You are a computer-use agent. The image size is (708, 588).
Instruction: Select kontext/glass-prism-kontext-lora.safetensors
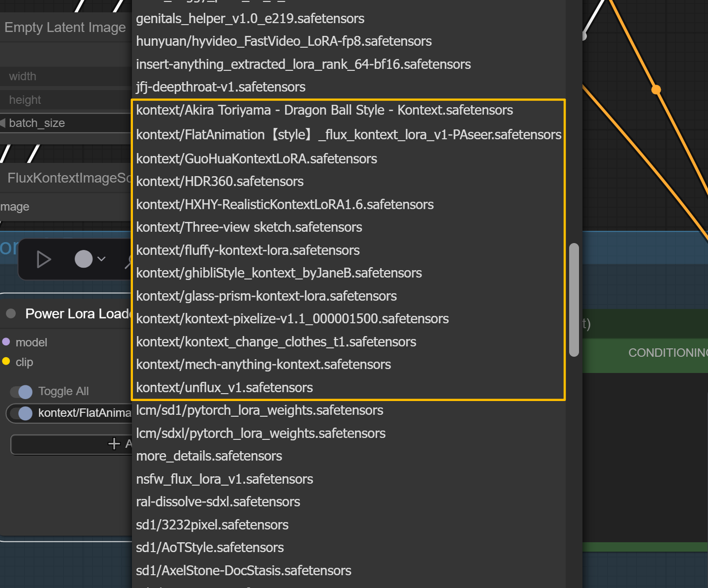pyautogui.click(x=349, y=296)
